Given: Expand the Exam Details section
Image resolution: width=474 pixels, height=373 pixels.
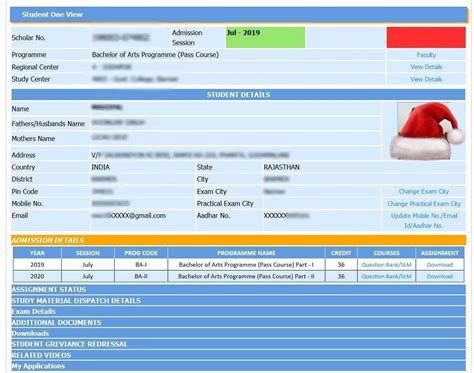Looking at the screenshot, I should coord(238,312).
